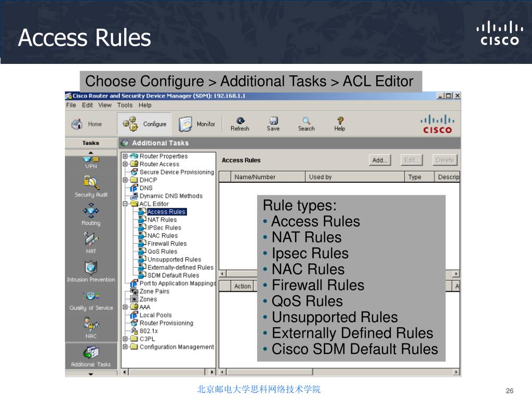Open the Edit menu
The height and width of the screenshot is (399, 532).
coord(87,105)
